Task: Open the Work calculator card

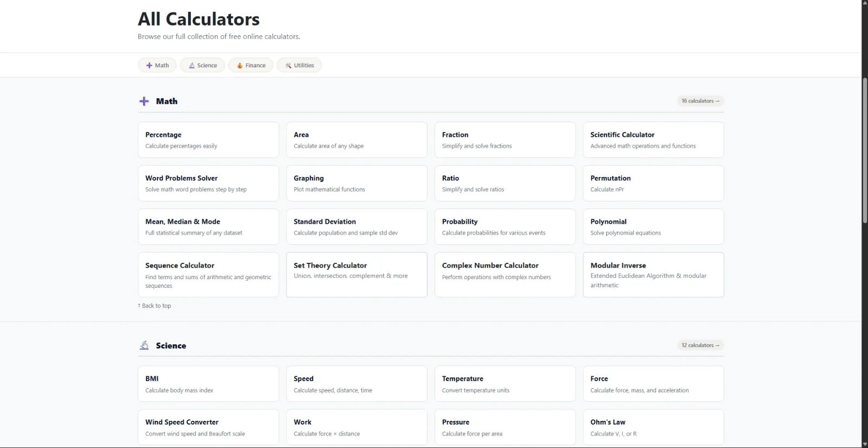Action: click(357, 427)
